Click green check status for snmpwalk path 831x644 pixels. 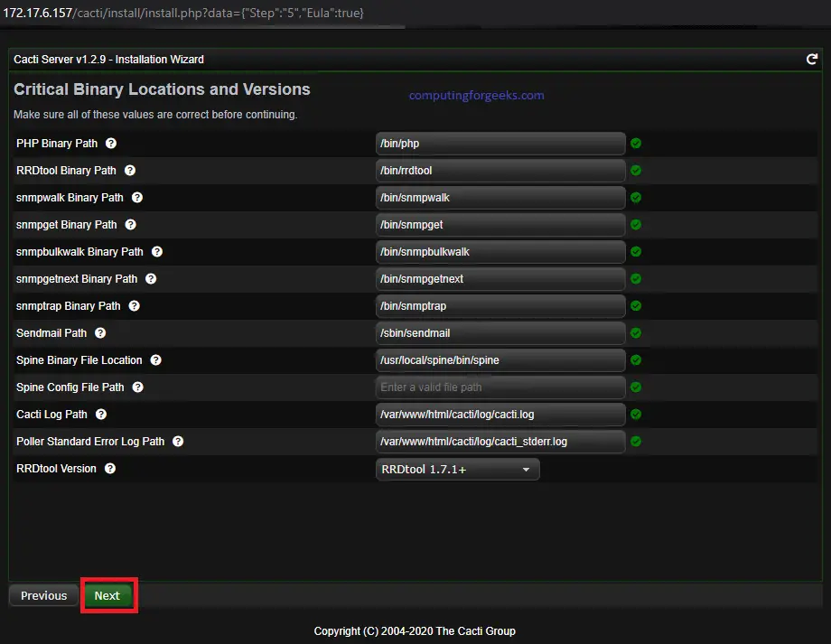click(x=636, y=197)
